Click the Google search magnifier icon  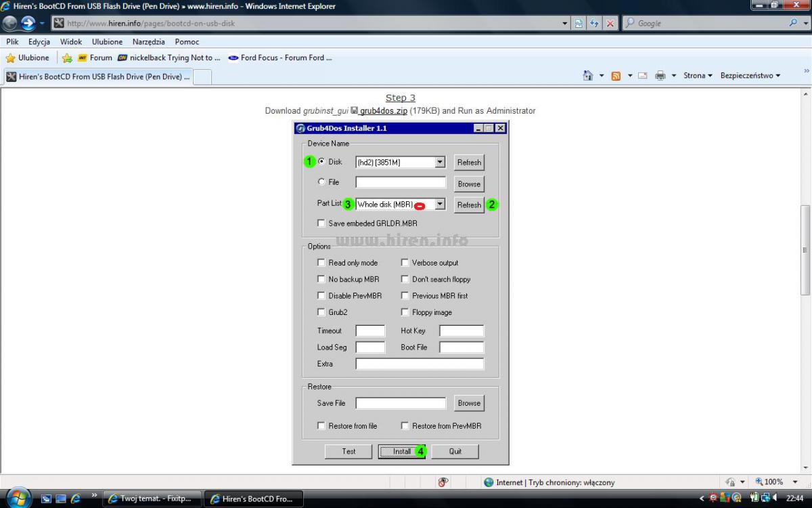[794, 23]
